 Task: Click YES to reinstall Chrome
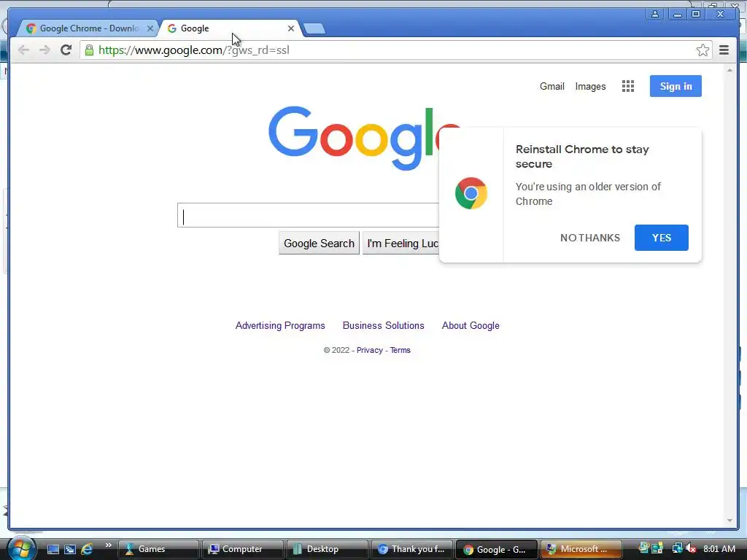[661, 238]
